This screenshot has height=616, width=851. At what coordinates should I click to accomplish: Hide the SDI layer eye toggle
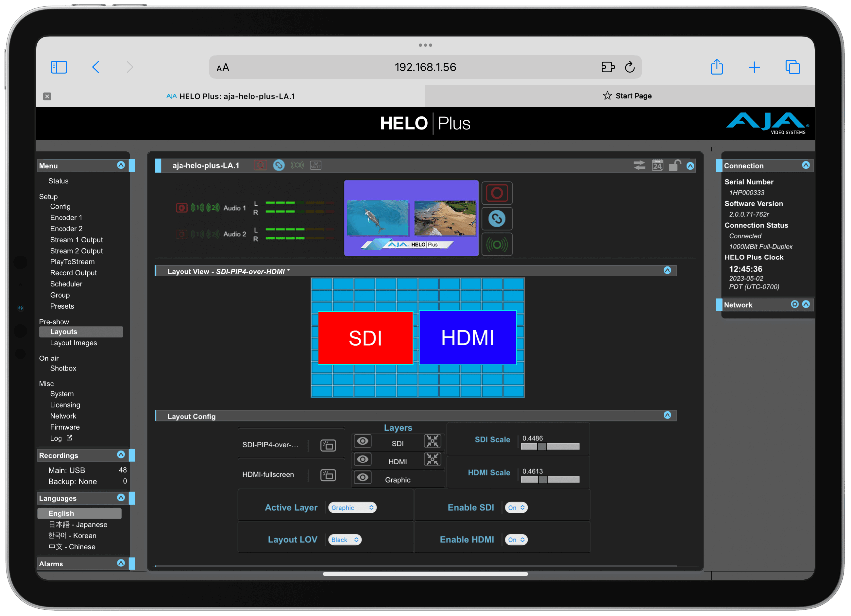pyautogui.click(x=362, y=441)
